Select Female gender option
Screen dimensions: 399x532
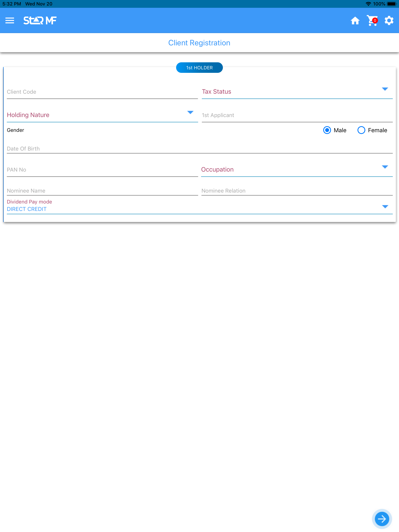tap(361, 130)
